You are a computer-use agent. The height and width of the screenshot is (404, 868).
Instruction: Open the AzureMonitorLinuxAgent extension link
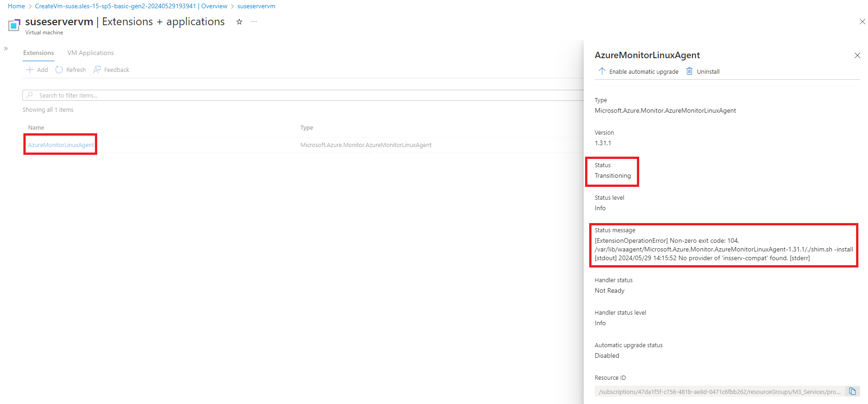click(61, 145)
